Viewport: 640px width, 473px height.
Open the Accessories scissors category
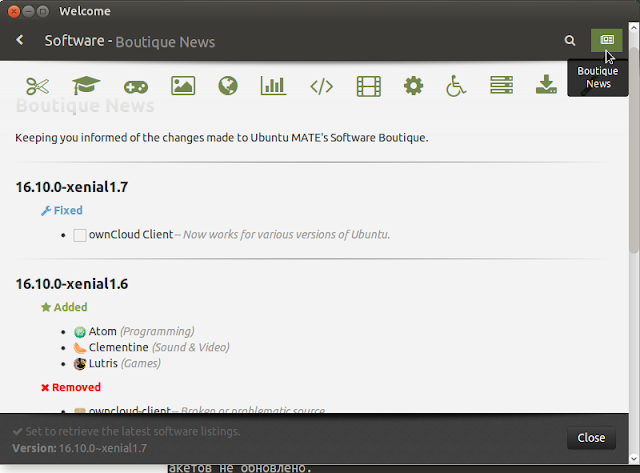click(x=37, y=86)
